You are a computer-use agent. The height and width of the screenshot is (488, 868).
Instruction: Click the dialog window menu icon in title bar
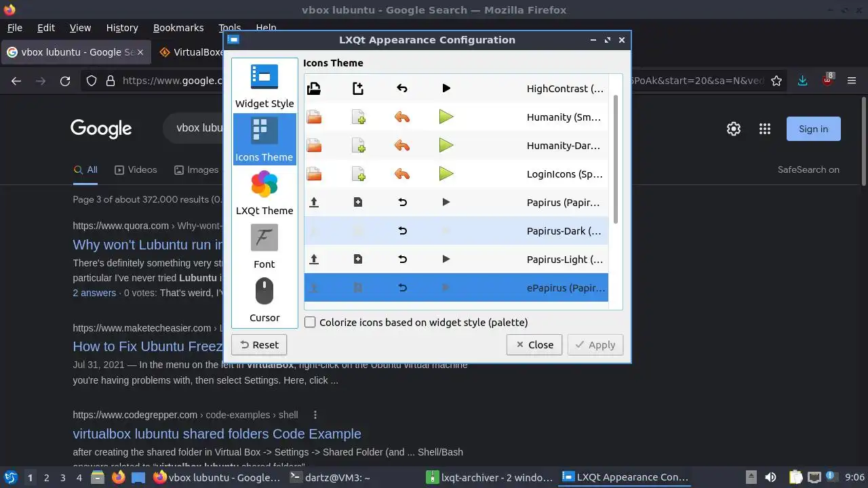tap(233, 40)
